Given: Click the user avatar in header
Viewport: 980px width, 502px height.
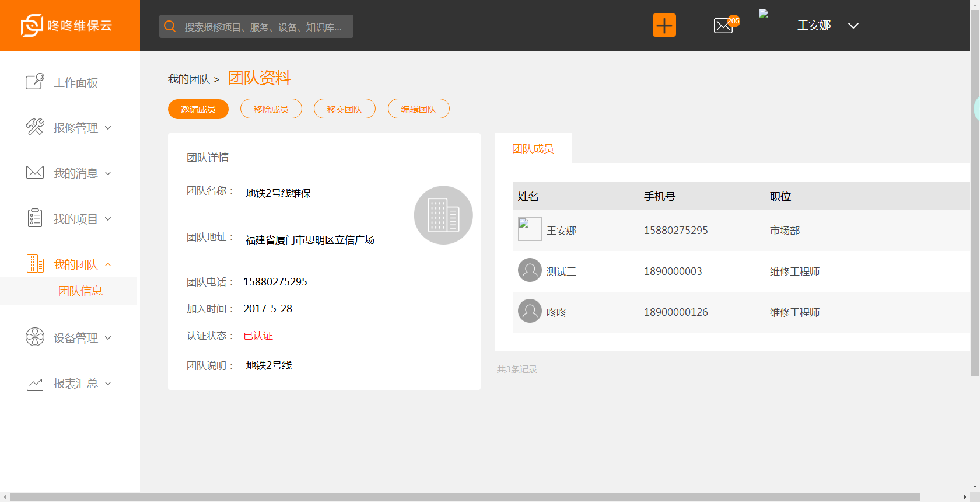Looking at the screenshot, I should [x=774, y=24].
